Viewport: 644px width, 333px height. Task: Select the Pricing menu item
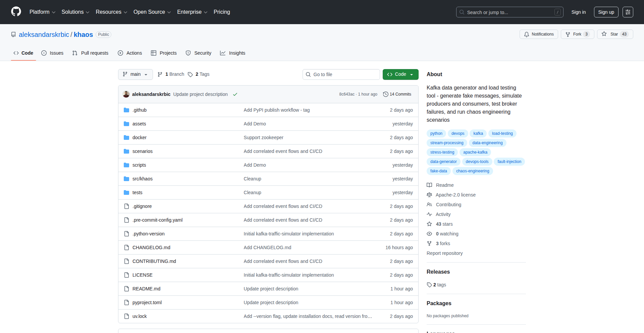tap(222, 12)
